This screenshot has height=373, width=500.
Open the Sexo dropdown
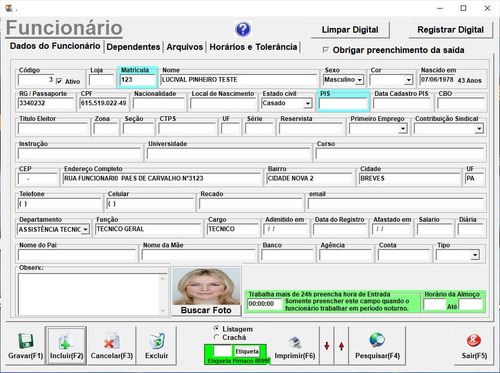[x=360, y=80]
